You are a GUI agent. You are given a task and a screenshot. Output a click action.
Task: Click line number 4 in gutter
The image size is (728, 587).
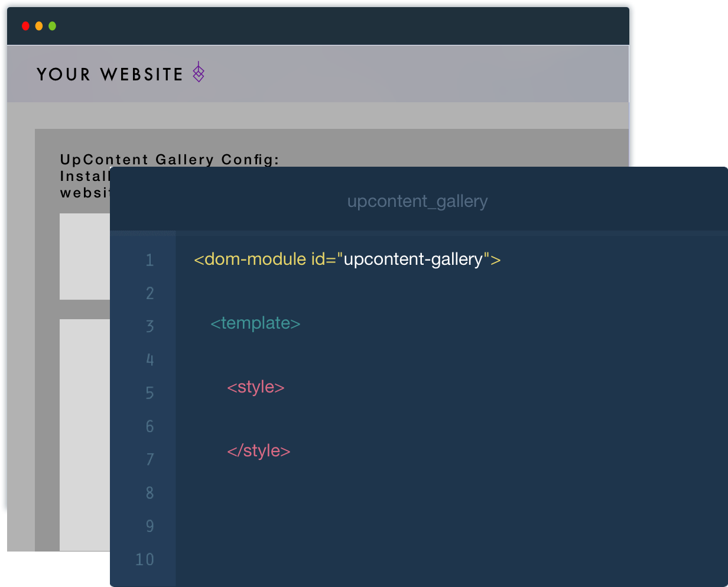(x=149, y=359)
